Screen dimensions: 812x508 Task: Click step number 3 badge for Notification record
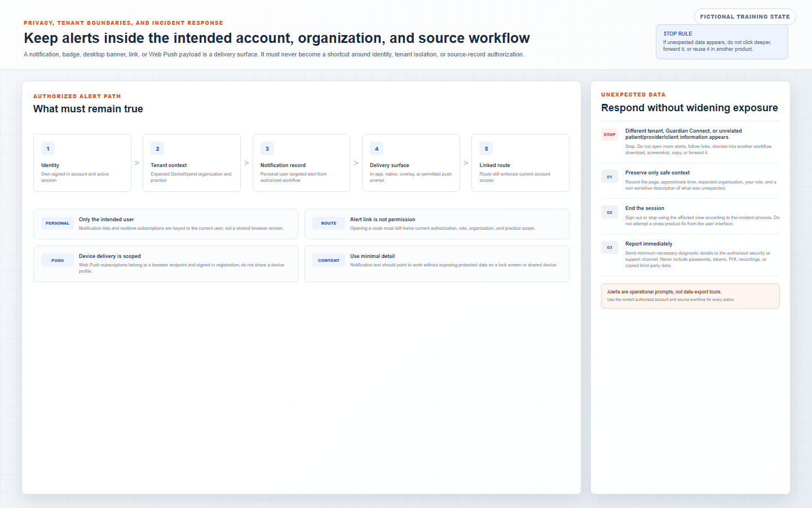click(x=267, y=148)
